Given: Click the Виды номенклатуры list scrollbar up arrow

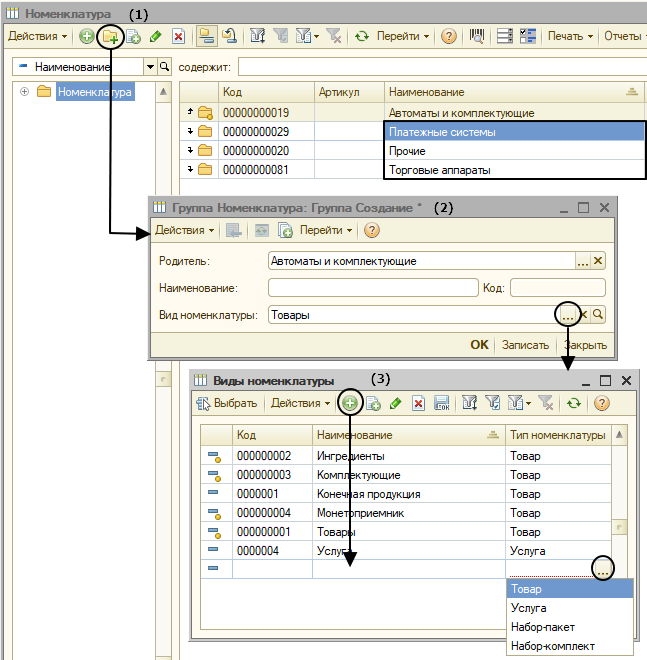Looking at the screenshot, I should point(619,435).
